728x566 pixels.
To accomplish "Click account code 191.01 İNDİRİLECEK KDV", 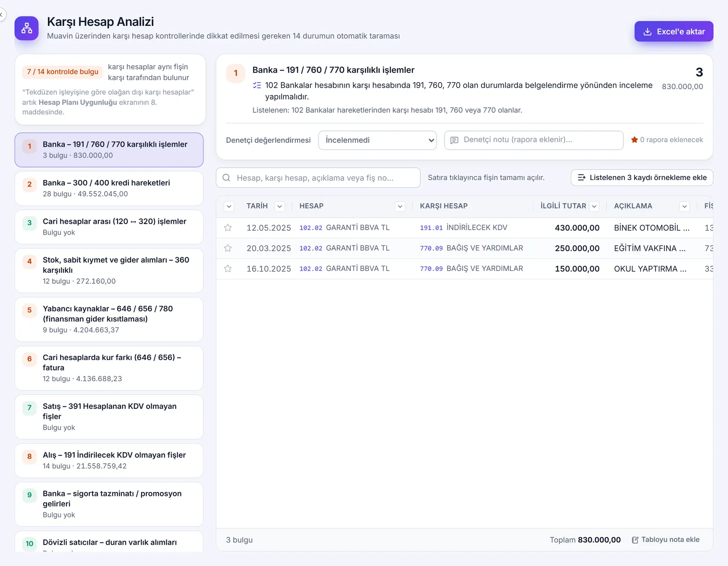I will point(463,228).
